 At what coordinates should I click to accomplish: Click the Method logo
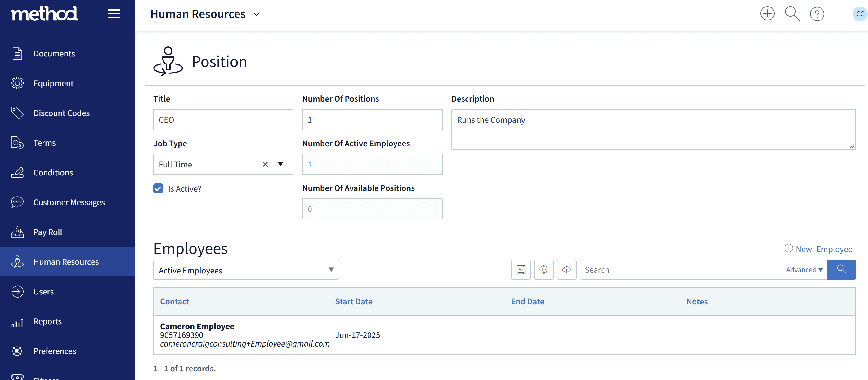tap(44, 14)
